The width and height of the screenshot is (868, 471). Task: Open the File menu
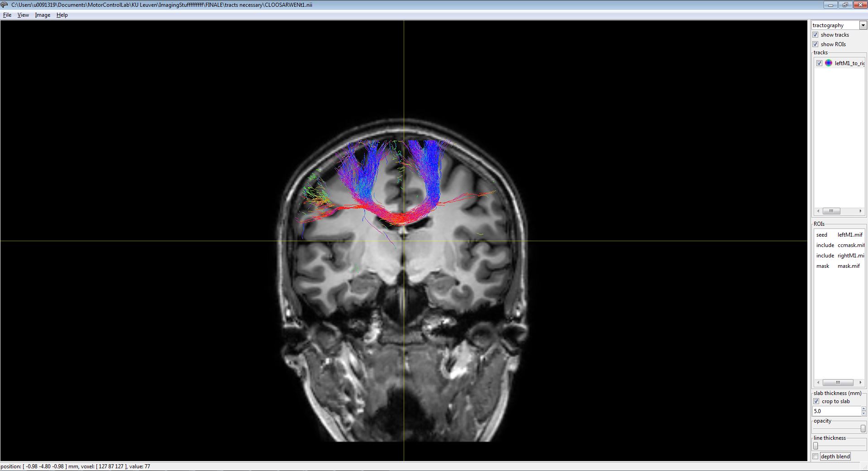(7, 15)
